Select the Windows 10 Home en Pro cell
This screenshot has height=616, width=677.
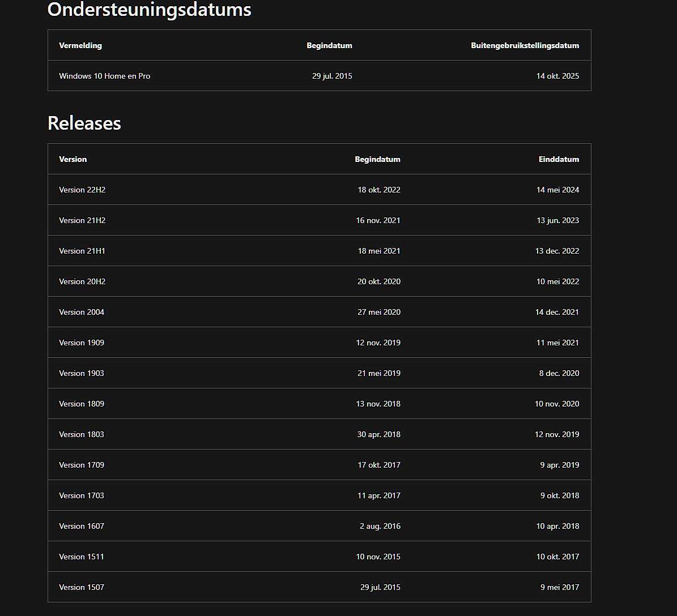click(104, 76)
